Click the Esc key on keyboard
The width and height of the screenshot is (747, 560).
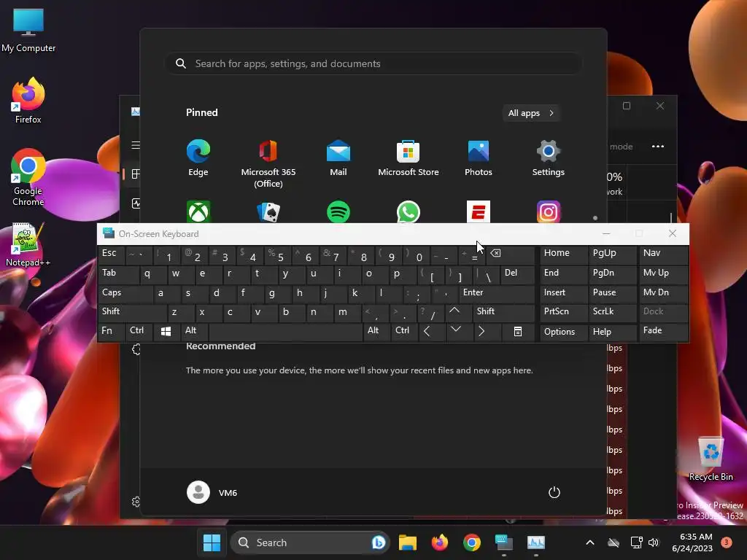112,254
